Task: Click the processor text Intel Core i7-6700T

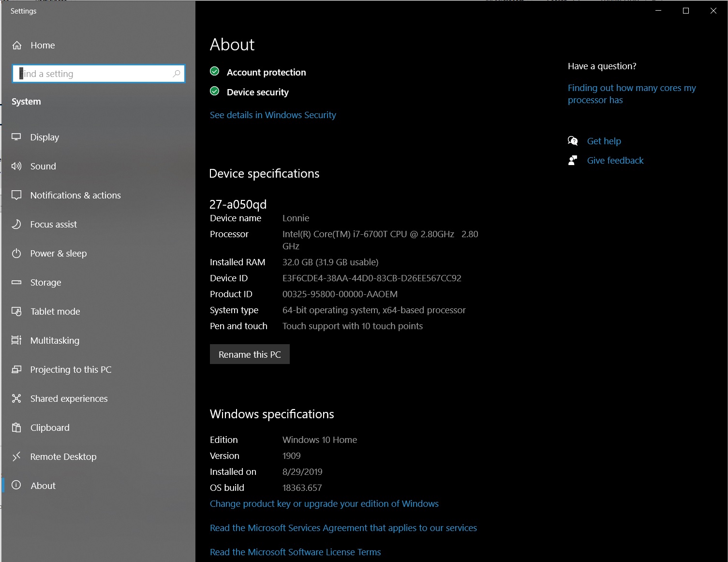Action: click(380, 240)
